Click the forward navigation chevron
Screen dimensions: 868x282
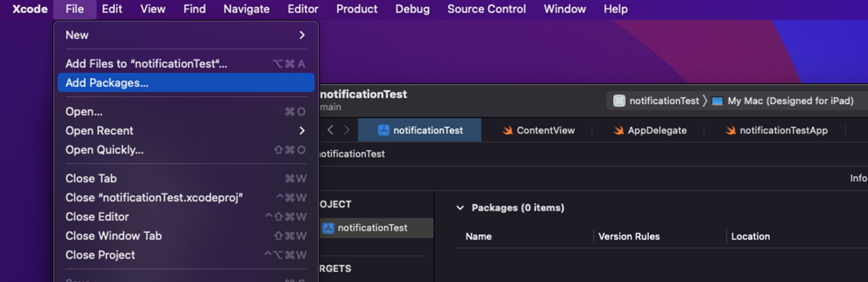[346, 130]
